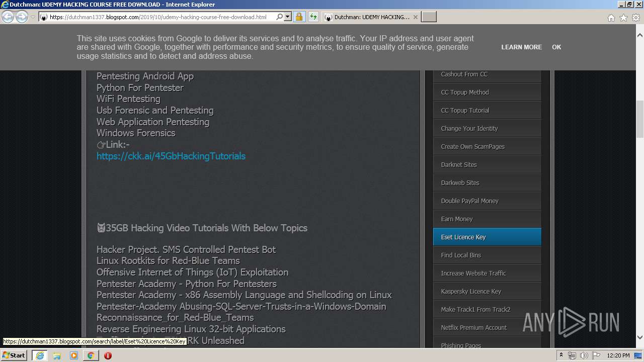
Task: Click the page scrollbar down arrow
Action: (x=640, y=337)
